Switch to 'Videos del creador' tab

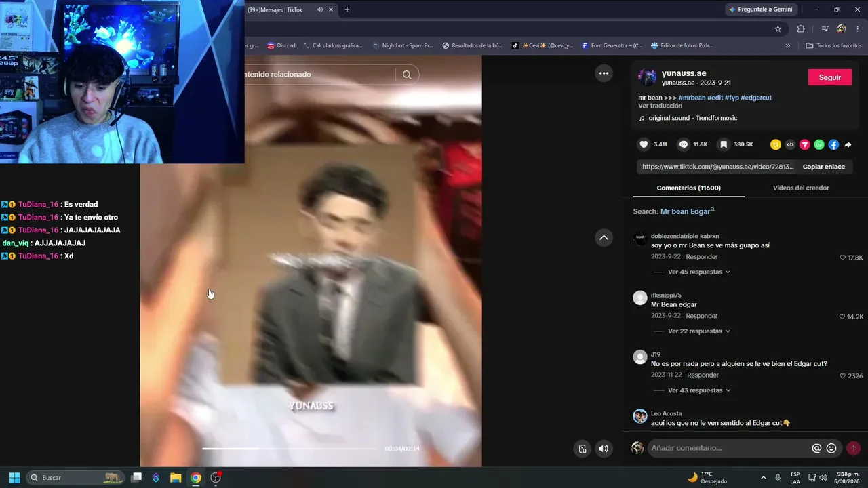click(801, 188)
